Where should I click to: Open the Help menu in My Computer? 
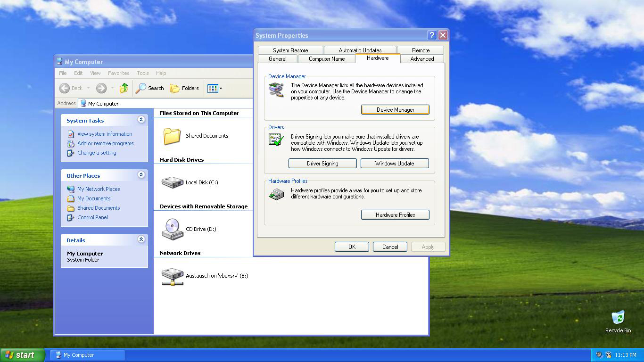point(161,73)
